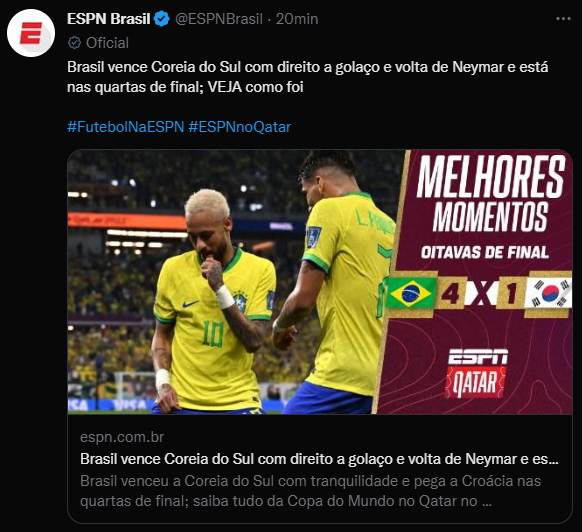Image resolution: width=582 pixels, height=532 pixels.
Task: Click the Oficial label text
Action: [107, 43]
